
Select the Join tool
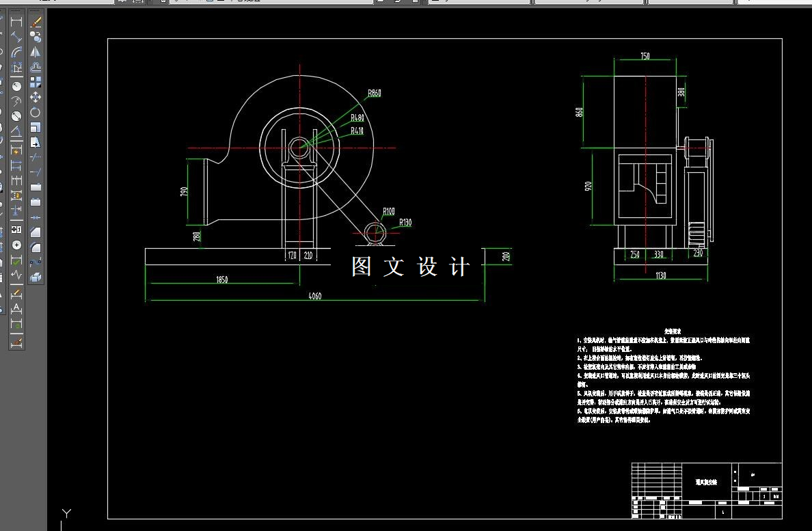coord(36,217)
